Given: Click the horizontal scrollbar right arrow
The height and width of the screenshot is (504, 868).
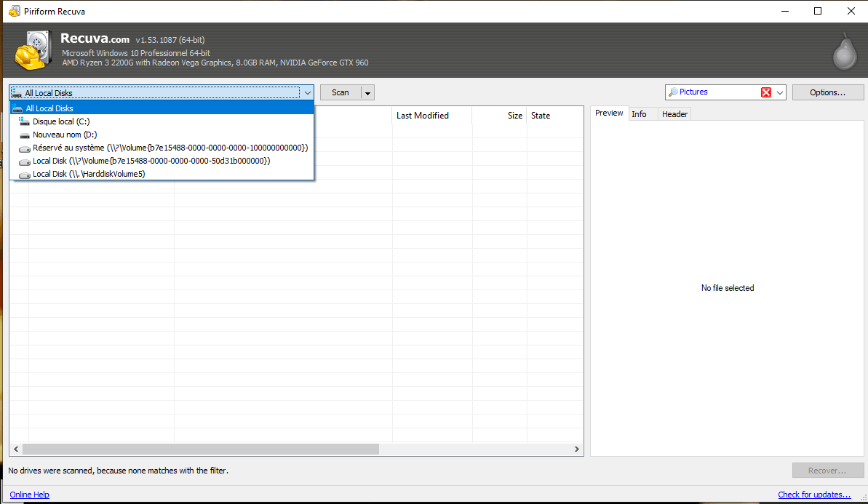Looking at the screenshot, I should click(x=577, y=449).
